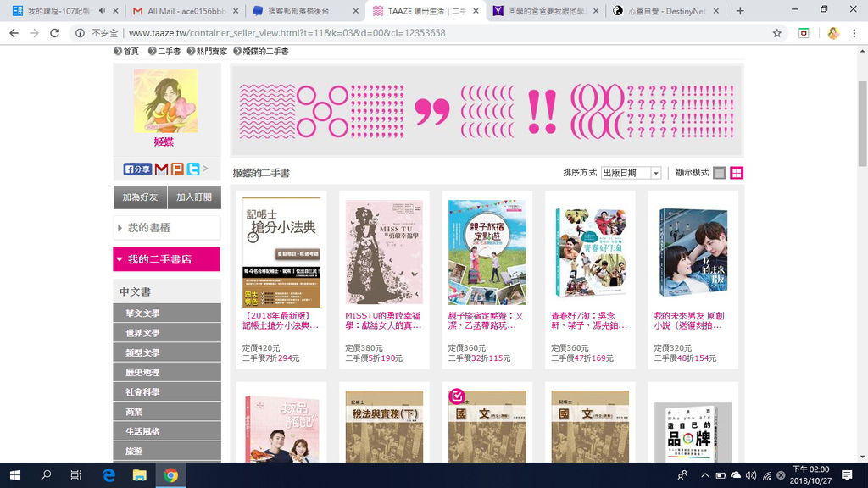Open Windows search in taskbar

[46, 475]
